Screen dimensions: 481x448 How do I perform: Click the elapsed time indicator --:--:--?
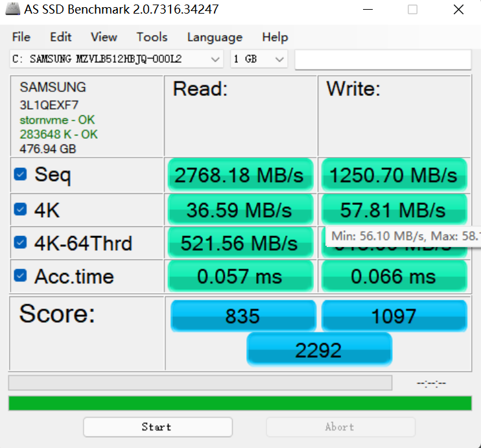[x=431, y=383]
